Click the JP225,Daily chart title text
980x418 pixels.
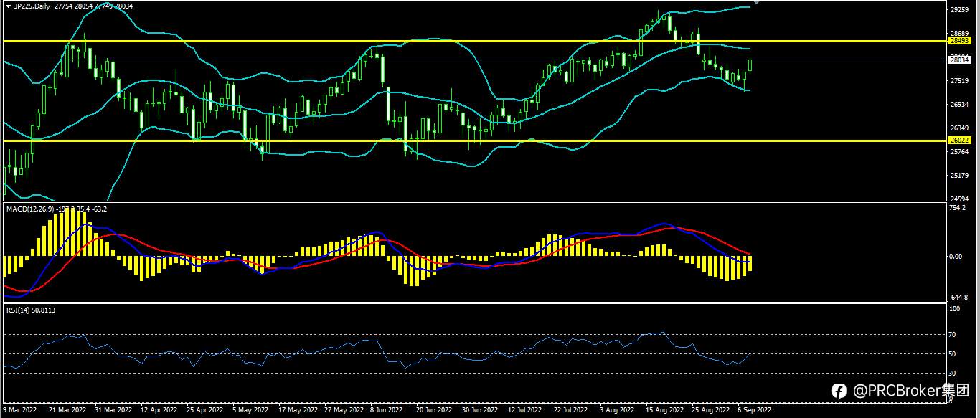[32, 6]
